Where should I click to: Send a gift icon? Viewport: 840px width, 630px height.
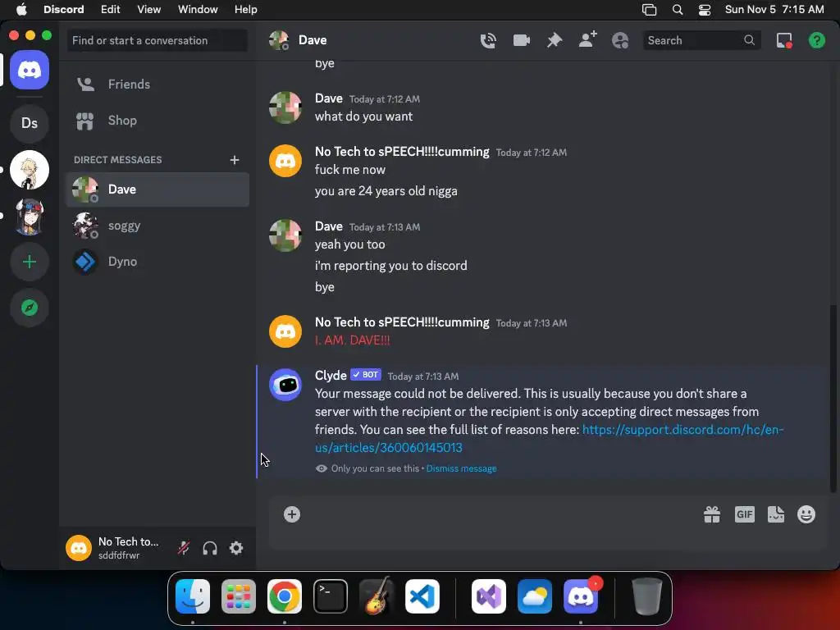712,514
